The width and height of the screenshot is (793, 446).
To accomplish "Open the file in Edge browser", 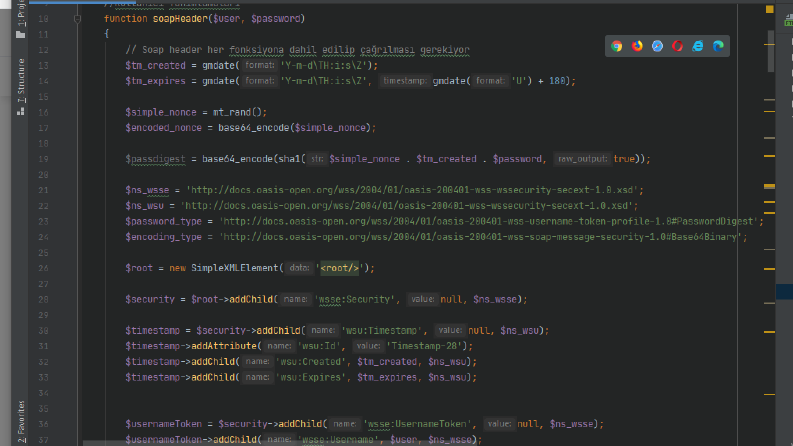I will pyautogui.click(x=718, y=46).
